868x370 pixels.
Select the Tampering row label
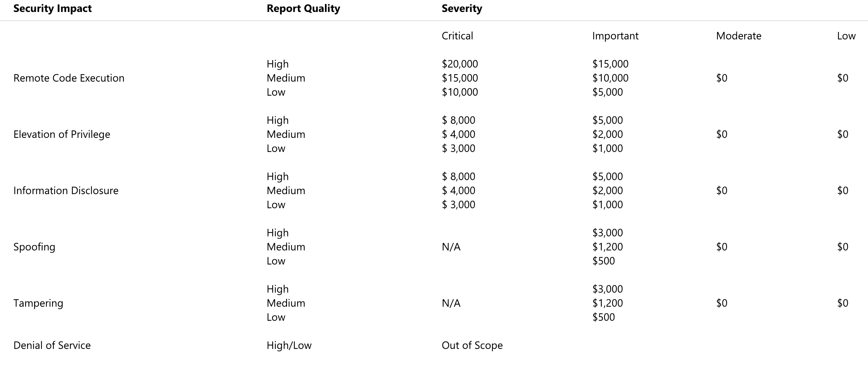(38, 303)
